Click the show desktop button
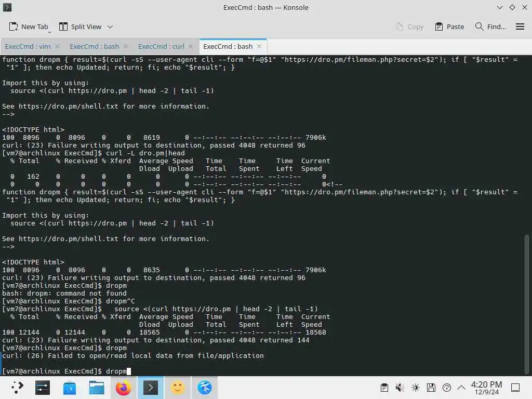The image size is (532, 399). pyautogui.click(x=515, y=388)
